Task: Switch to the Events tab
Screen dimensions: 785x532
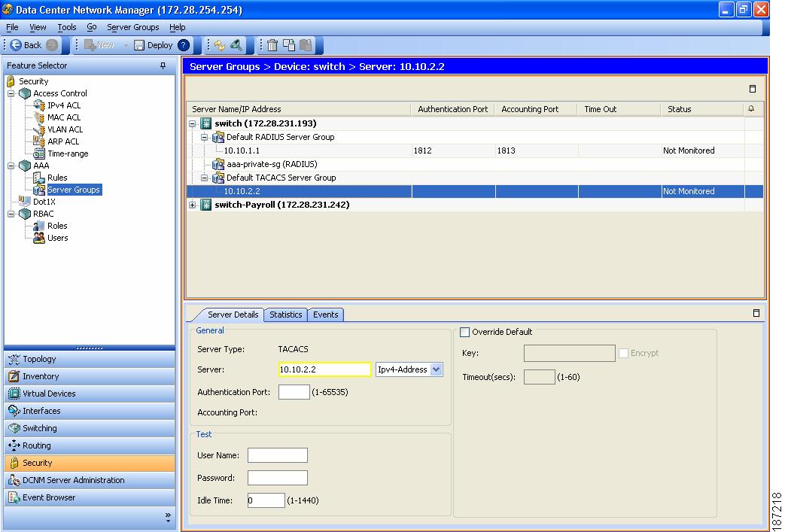Action: [325, 315]
